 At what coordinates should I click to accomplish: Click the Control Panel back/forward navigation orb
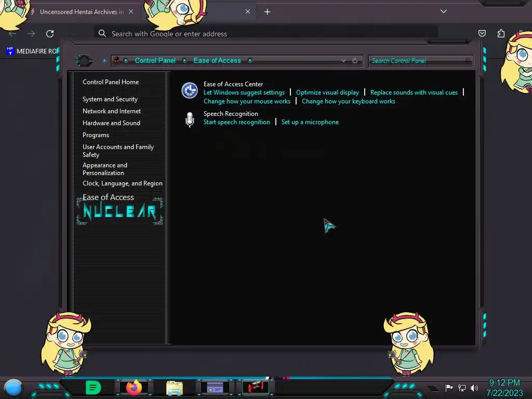tap(84, 61)
